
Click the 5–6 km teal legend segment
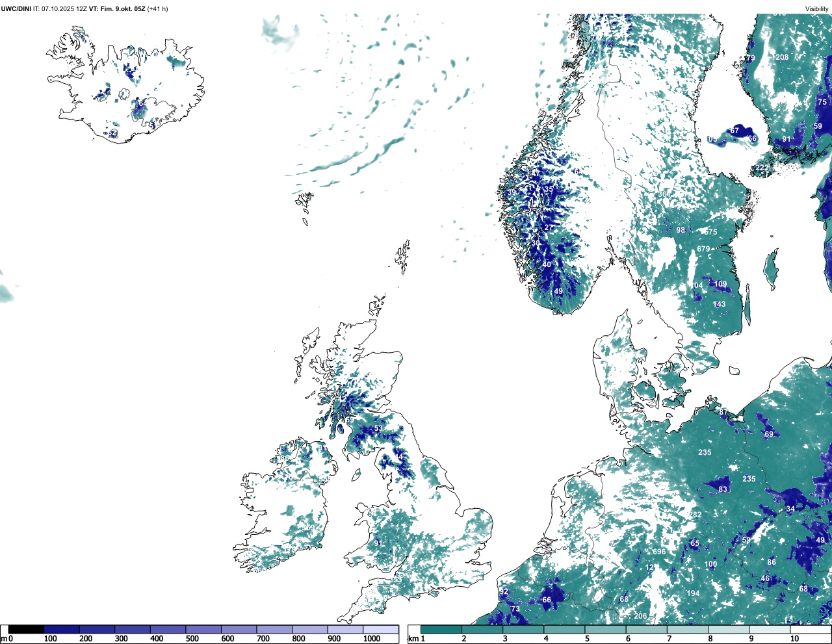tap(605, 629)
